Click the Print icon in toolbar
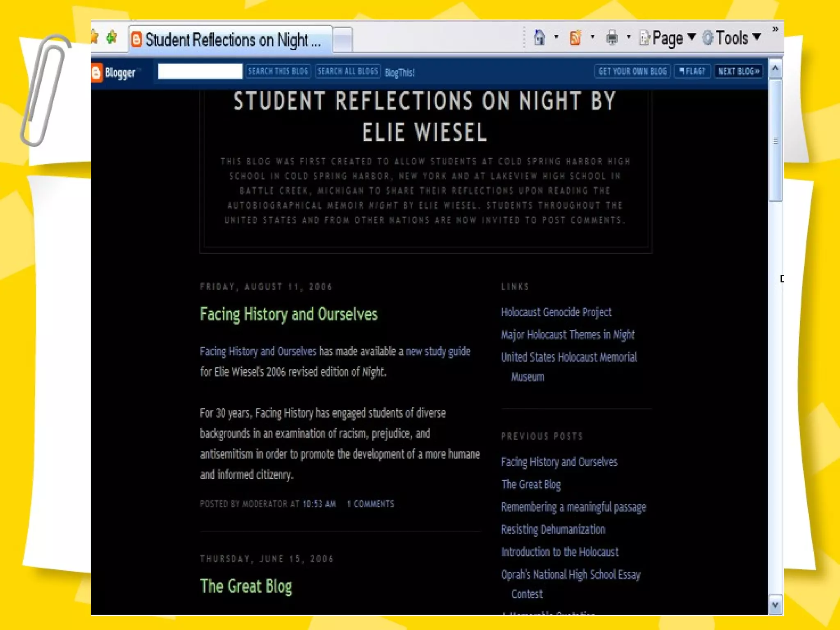840x630 pixels. pyautogui.click(x=612, y=38)
